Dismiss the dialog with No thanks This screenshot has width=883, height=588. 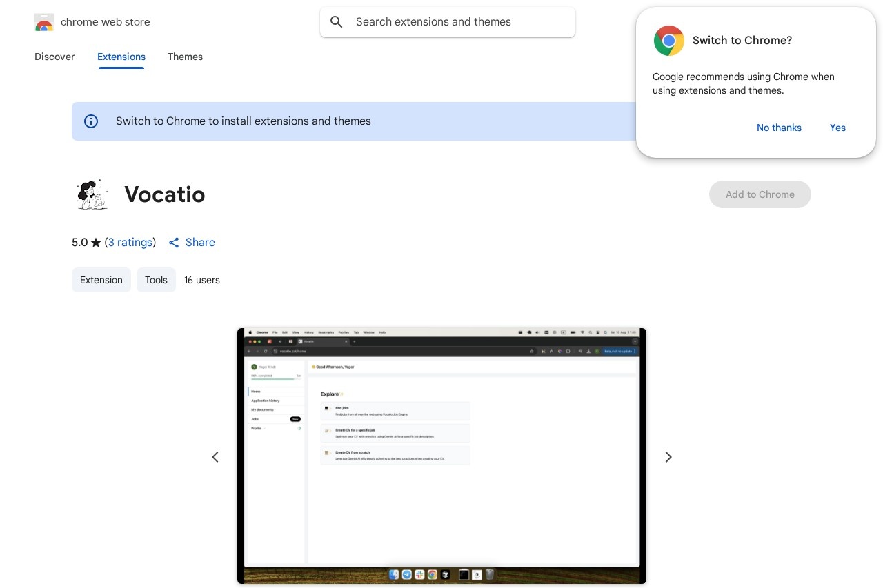pyautogui.click(x=779, y=128)
